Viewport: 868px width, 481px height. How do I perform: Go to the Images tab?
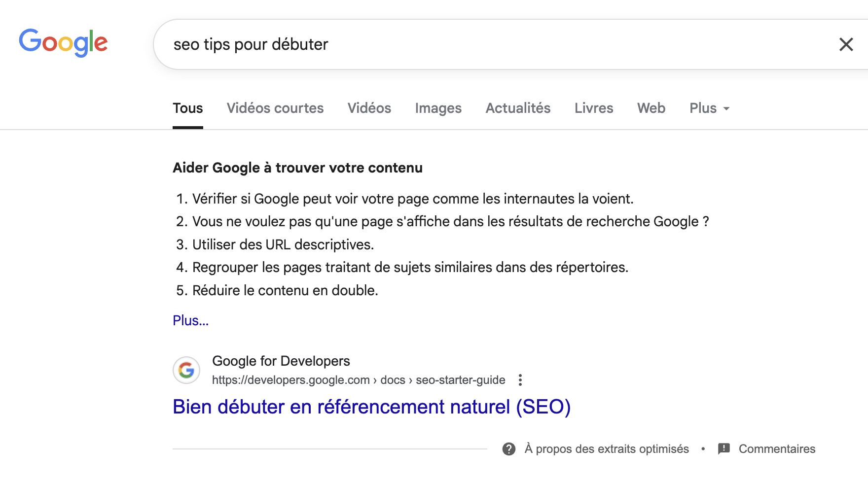[438, 108]
